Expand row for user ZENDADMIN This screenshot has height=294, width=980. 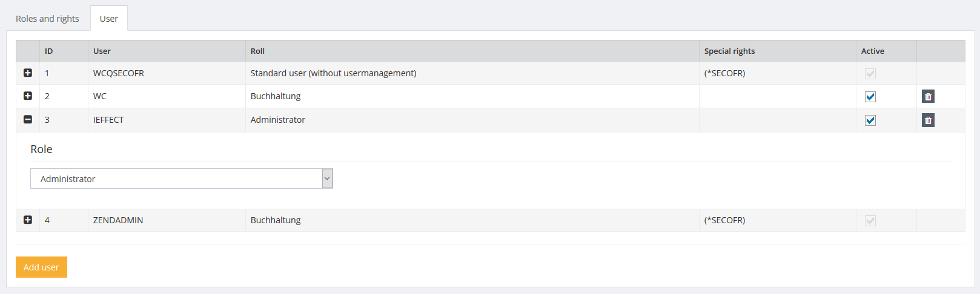(28, 220)
